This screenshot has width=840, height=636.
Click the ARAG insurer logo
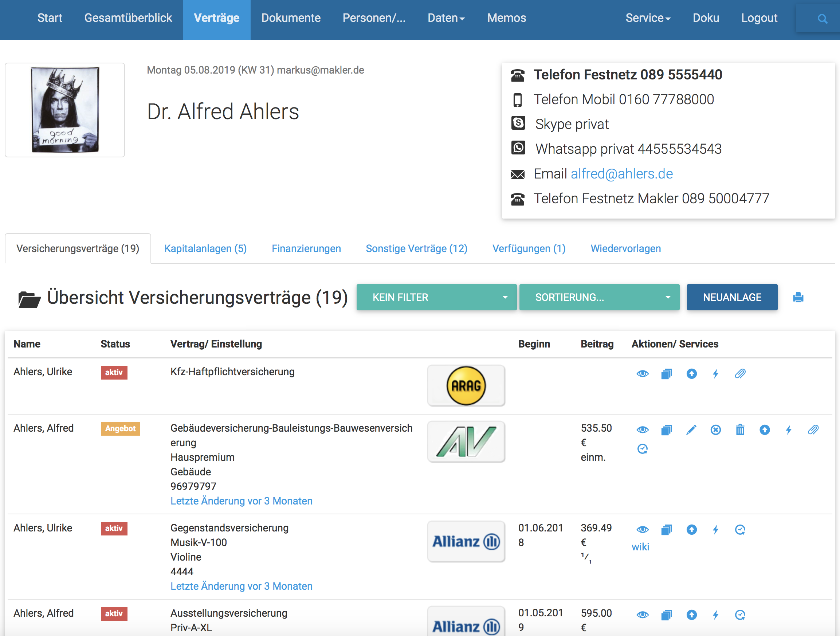(x=466, y=385)
